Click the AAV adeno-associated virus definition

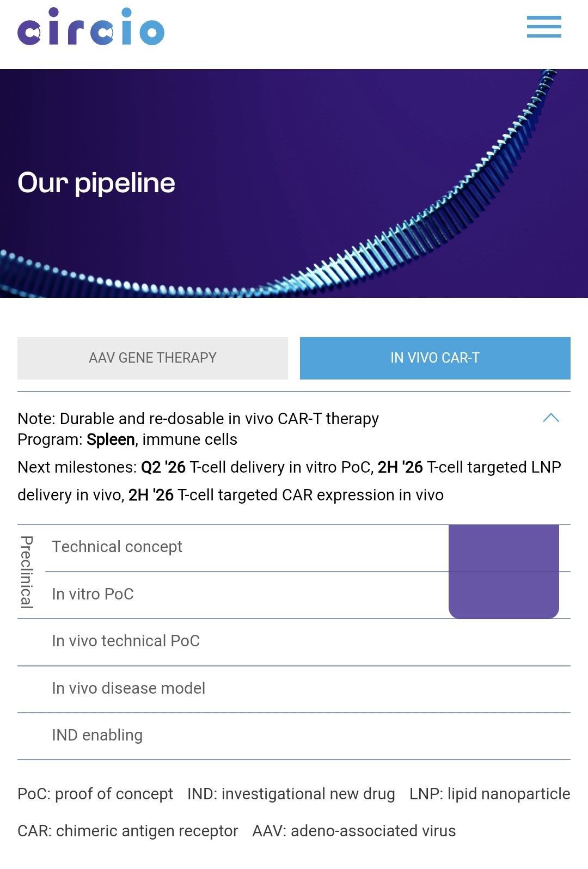pos(354,831)
